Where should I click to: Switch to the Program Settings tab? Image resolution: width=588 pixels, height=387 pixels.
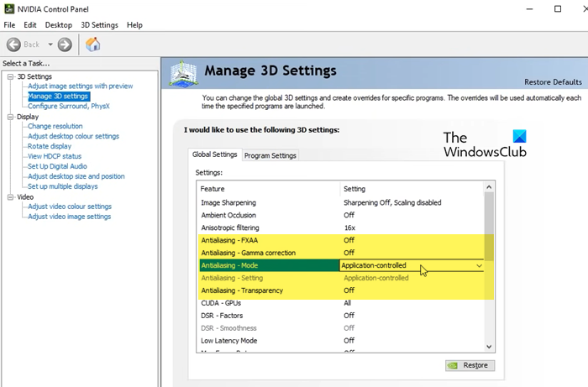(x=270, y=155)
